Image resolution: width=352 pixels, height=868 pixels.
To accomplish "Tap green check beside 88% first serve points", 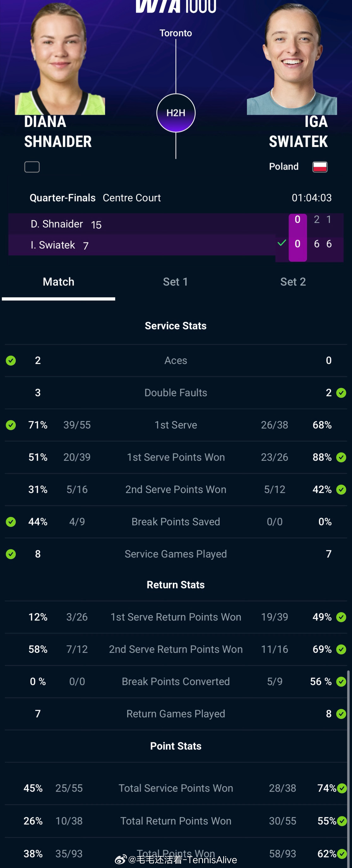I will (341, 457).
